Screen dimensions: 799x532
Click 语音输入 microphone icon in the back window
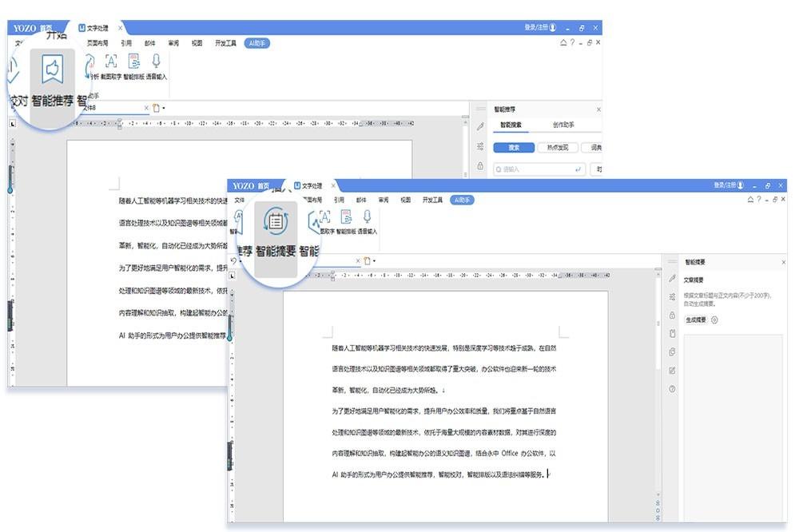[156, 62]
